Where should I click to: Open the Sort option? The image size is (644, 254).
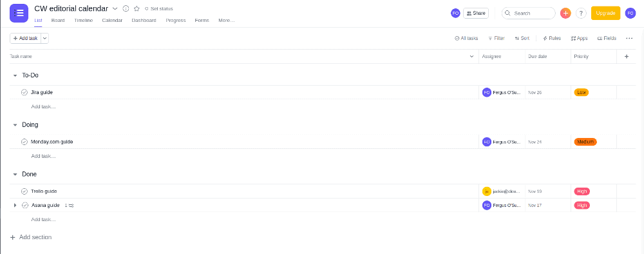point(522,38)
